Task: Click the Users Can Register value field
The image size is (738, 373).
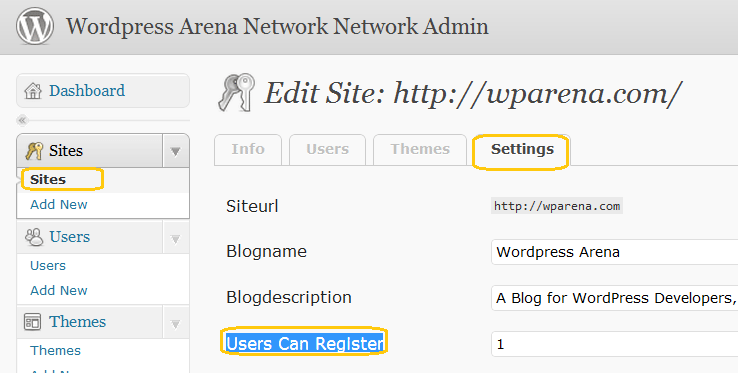Action: (615, 344)
